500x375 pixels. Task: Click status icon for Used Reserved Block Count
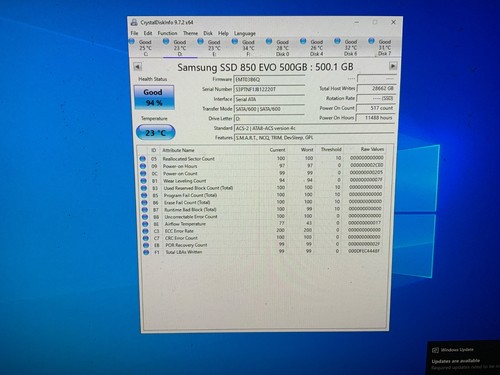144,188
